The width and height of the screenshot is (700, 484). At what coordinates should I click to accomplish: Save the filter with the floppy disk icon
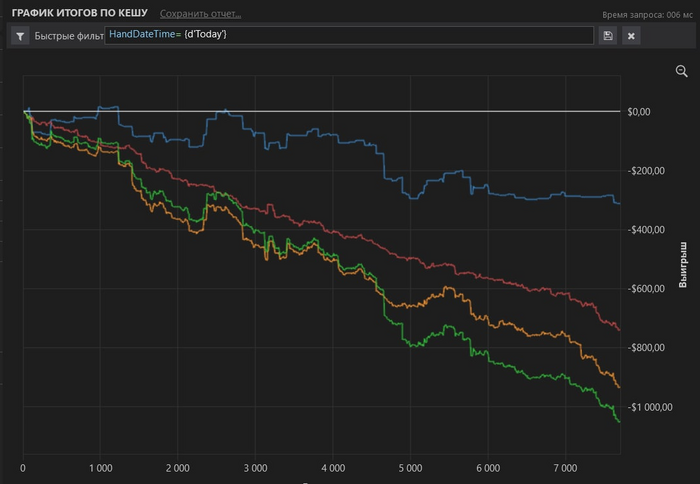(x=608, y=36)
